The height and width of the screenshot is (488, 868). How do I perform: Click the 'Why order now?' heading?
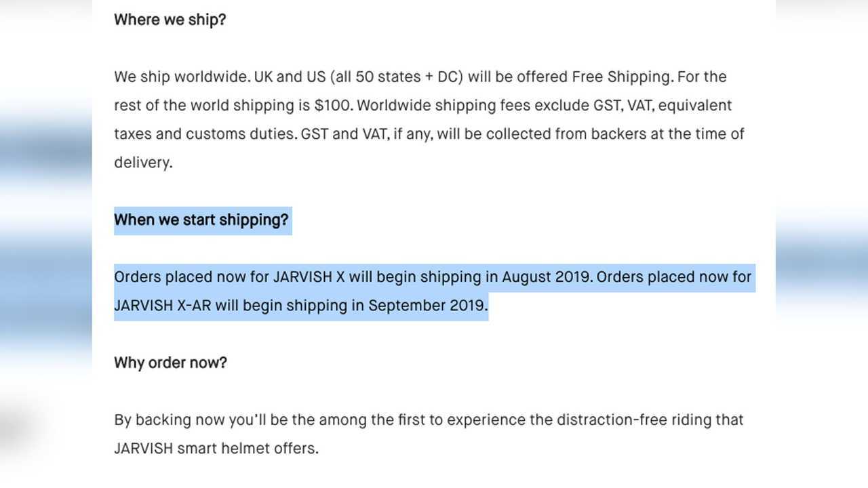click(x=170, y=363)
